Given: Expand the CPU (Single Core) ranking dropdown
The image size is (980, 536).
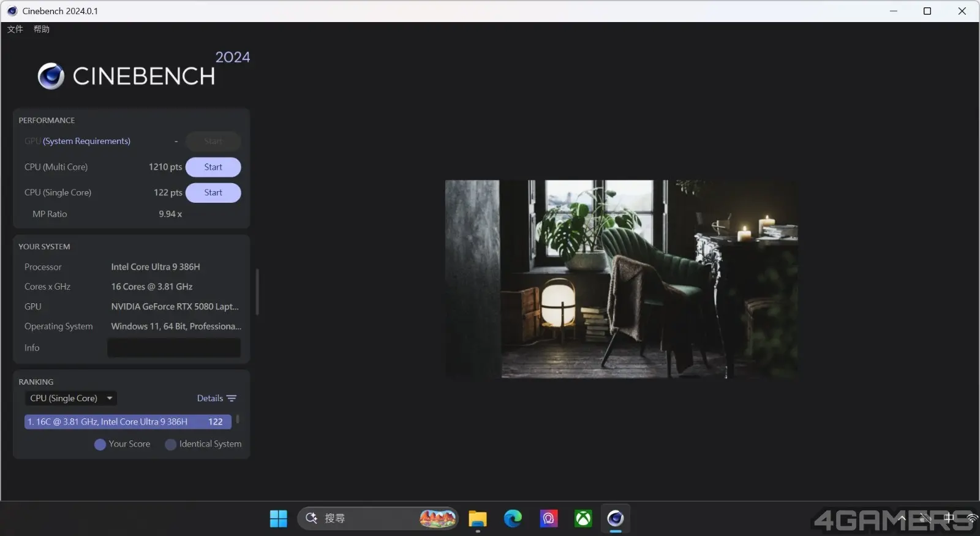Looking at the screenshot, I should pos(71,398).
